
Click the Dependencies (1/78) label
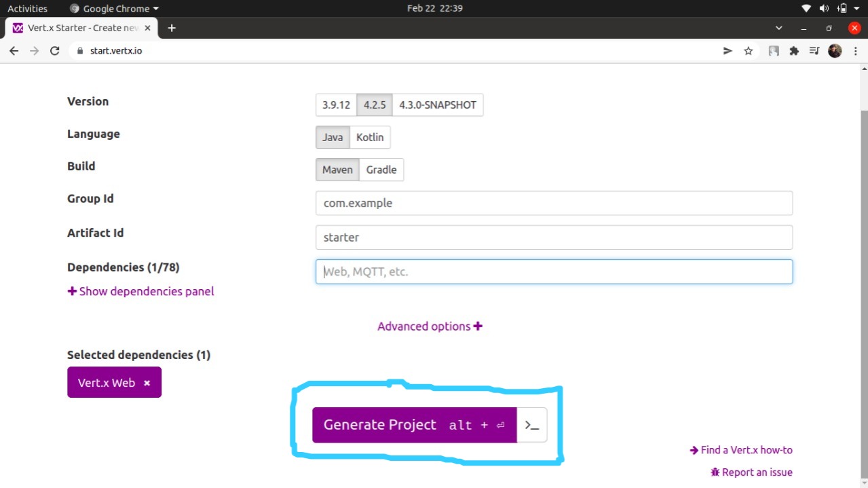(123, 267)
